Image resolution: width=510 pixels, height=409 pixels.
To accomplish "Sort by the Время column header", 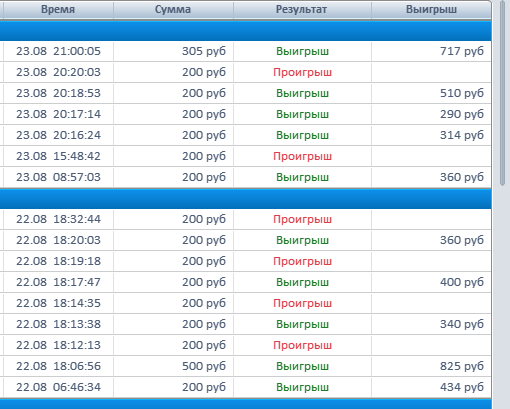I will (58, 10).
